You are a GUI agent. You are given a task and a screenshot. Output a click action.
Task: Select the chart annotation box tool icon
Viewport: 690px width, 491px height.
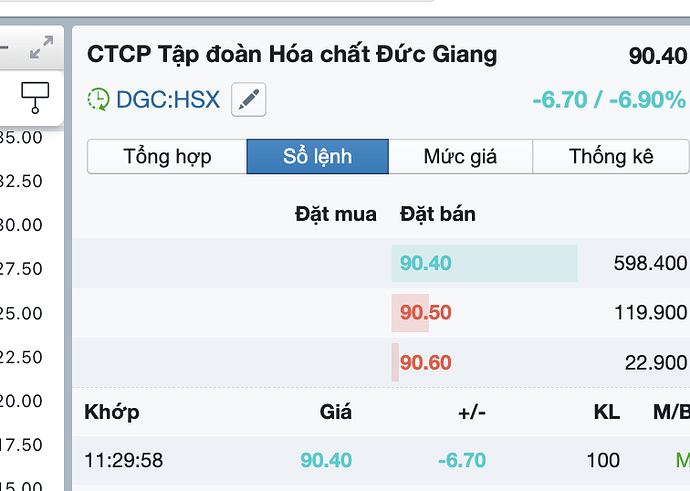pos(35,98)
